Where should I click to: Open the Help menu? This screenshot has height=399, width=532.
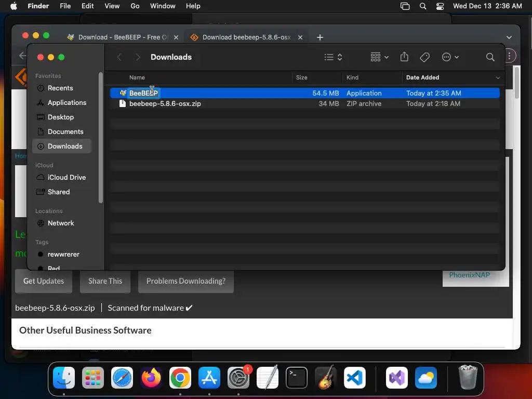(193, 6)
